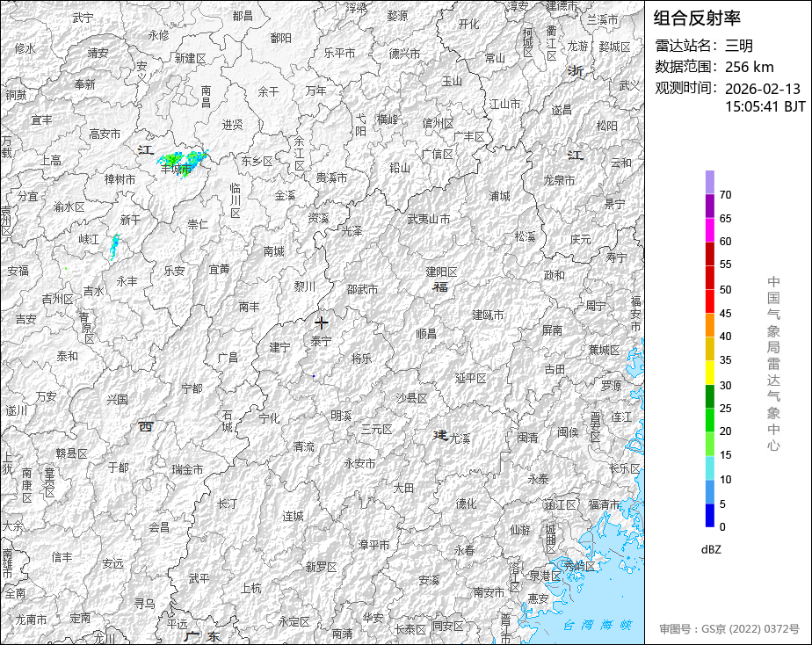812x645 pixels.
Task: Click the 256 km data range value
Action: click(750, 67)
